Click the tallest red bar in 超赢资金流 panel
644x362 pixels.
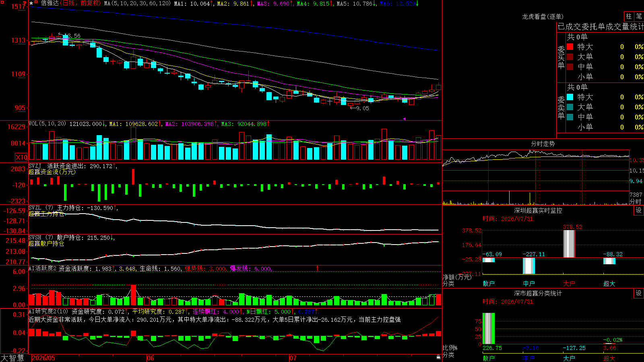click(133, 177)
